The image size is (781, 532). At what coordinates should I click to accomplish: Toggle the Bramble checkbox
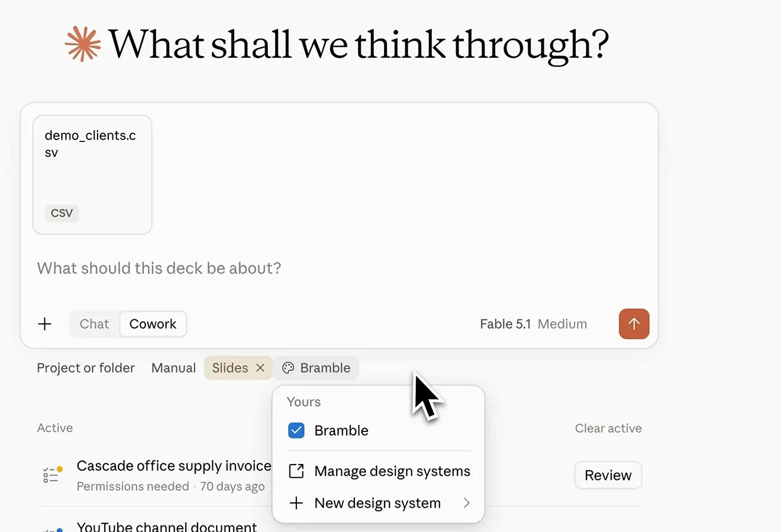pos(296,430)
